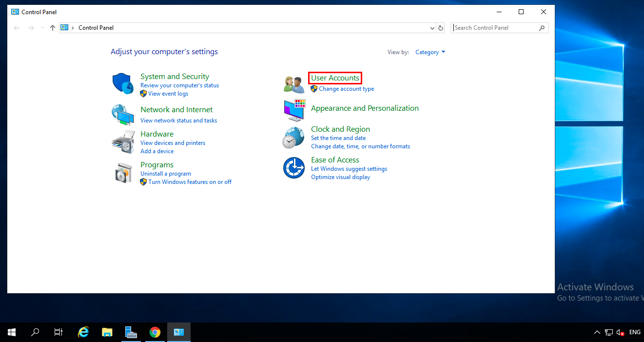Click View network status and tasks

coord(178,121)
